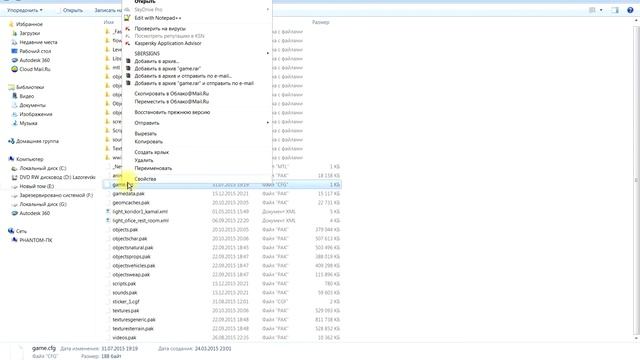Click the change view icon
The height and width of the screenshot is (360, 640).
point(592,10)
